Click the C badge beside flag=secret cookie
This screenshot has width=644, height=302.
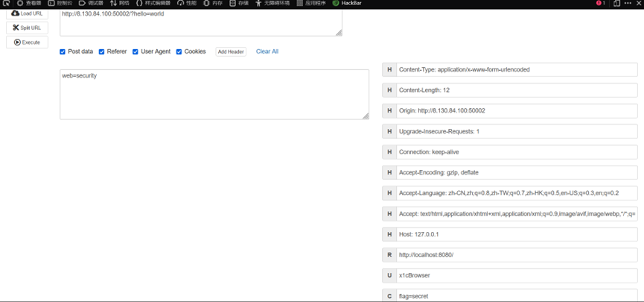coord(389,296)
